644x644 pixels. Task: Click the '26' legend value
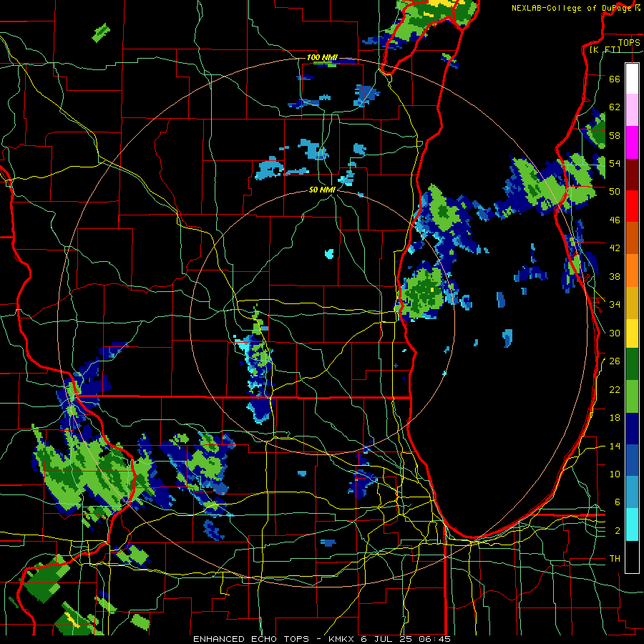(x=615, y=361)
